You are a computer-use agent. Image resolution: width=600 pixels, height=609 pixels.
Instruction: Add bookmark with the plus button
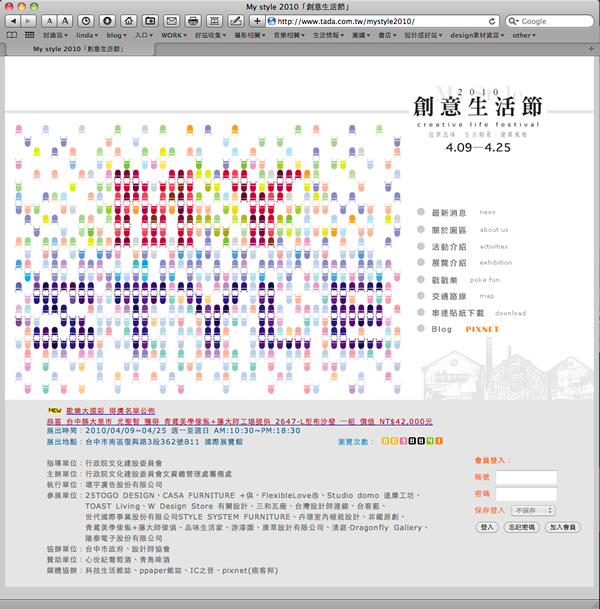click(257, 21)
